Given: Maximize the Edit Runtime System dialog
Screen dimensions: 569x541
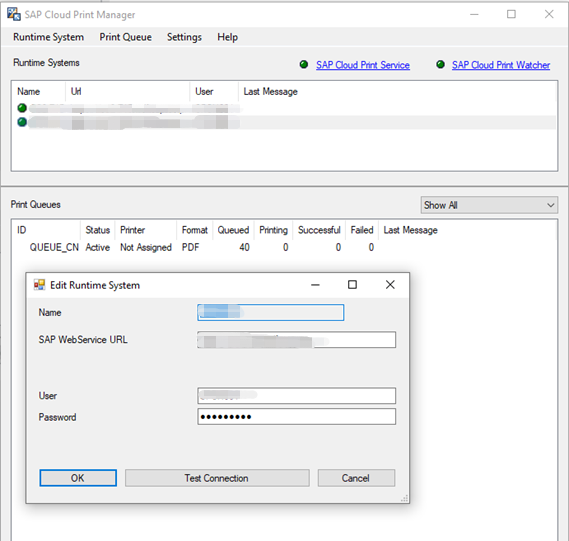Looking at the screenshot, I should pyautogui.click(x=352, y=285).
